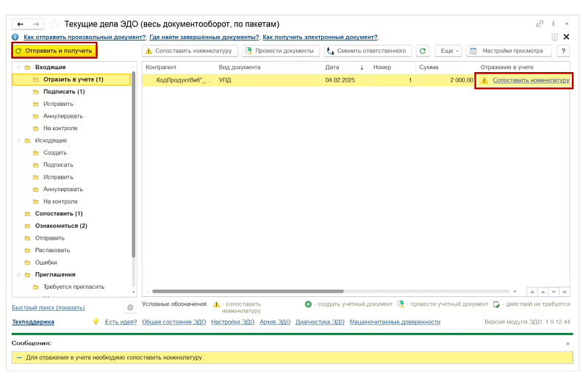Select the Входящие folder
This screenshot has height=372, width=588.
(x=50, y=68)
